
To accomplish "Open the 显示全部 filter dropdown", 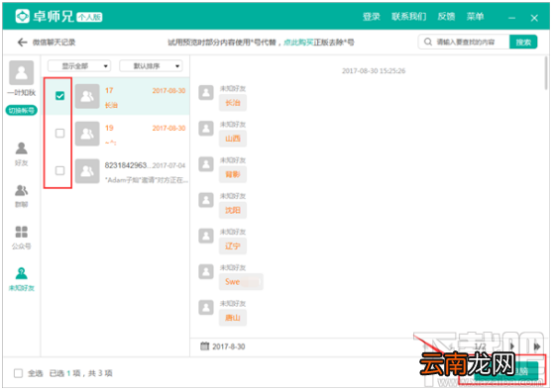I will click(79, 65).
